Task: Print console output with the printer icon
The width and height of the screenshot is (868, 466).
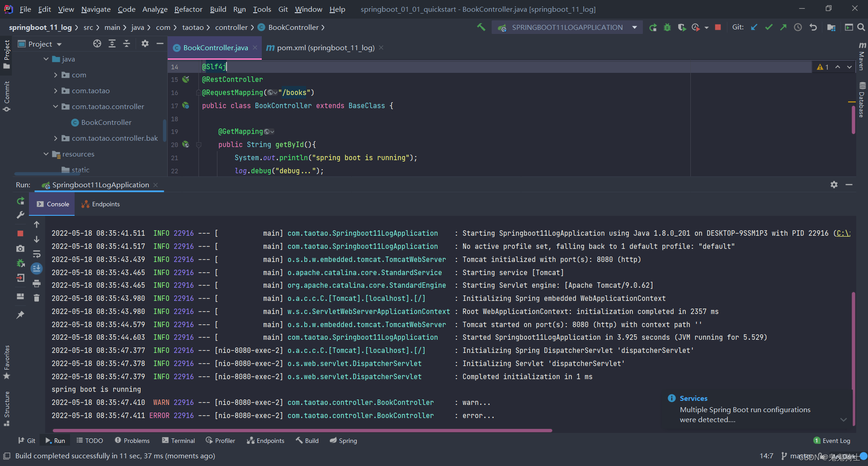Action: click(x=37, y=284)
